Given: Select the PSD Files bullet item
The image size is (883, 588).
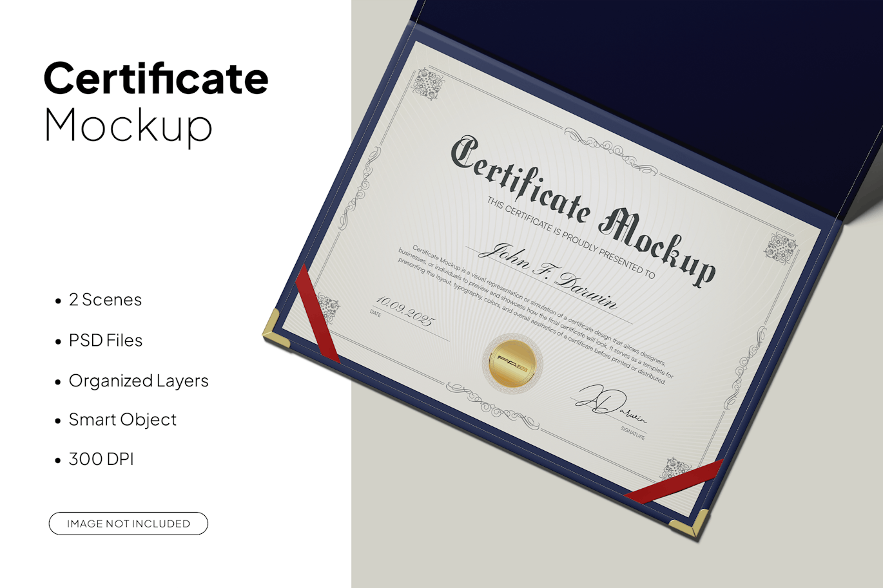Looking at the screenshot, I should click(x=106, y=341).
